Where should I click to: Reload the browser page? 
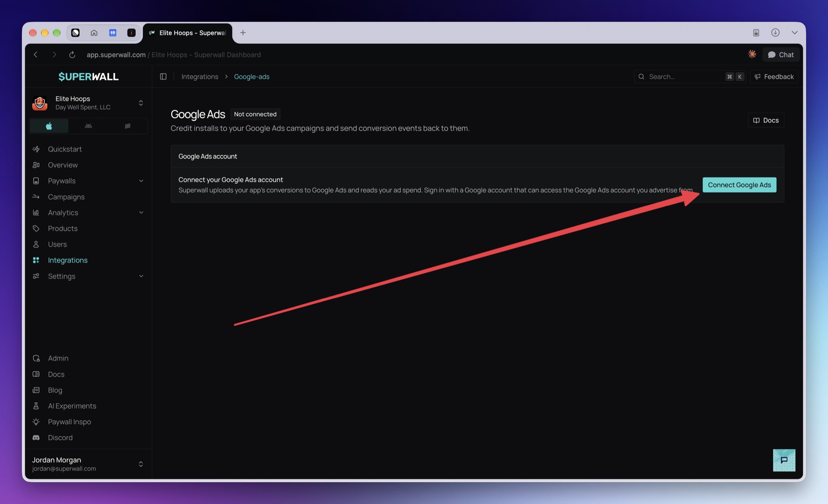point(72,55)
